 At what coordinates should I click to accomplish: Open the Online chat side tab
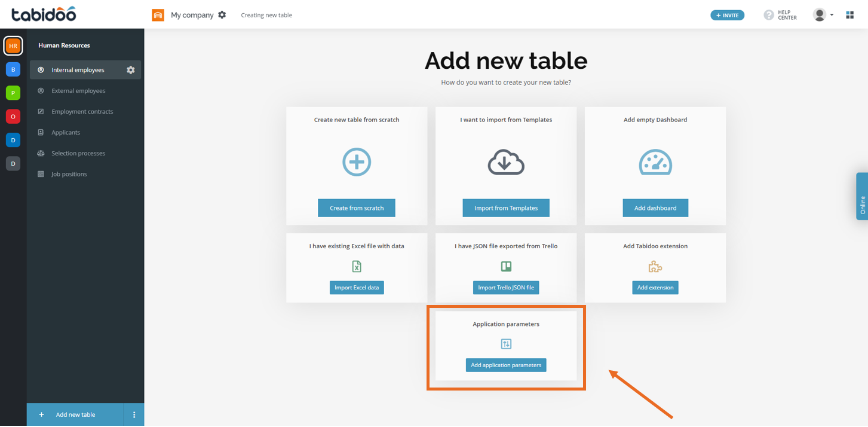coord(862,196)
